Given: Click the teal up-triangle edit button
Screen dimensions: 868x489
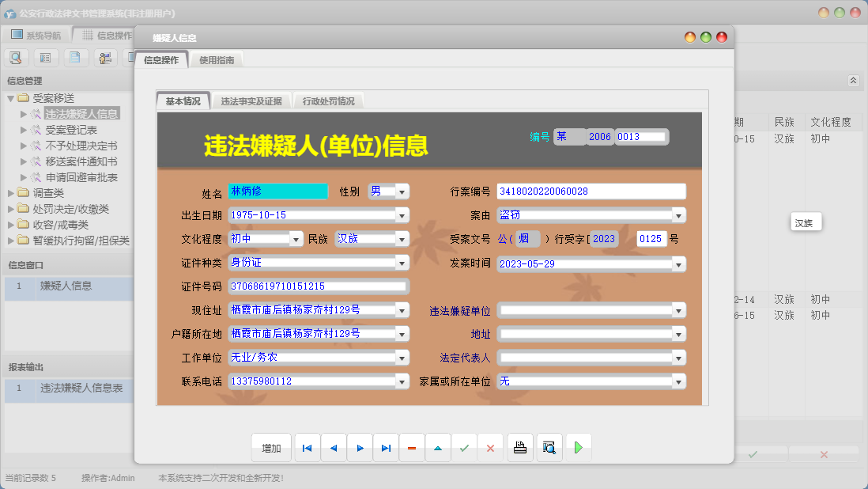Looking at the screenshot, I should coord(438,449).
